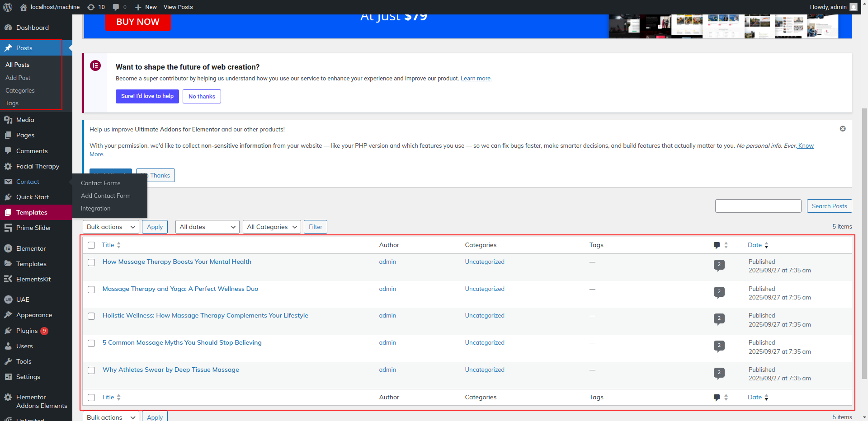Expand the Bulk actions dropdown at top
868x421 pixels.
click(111, 227)
